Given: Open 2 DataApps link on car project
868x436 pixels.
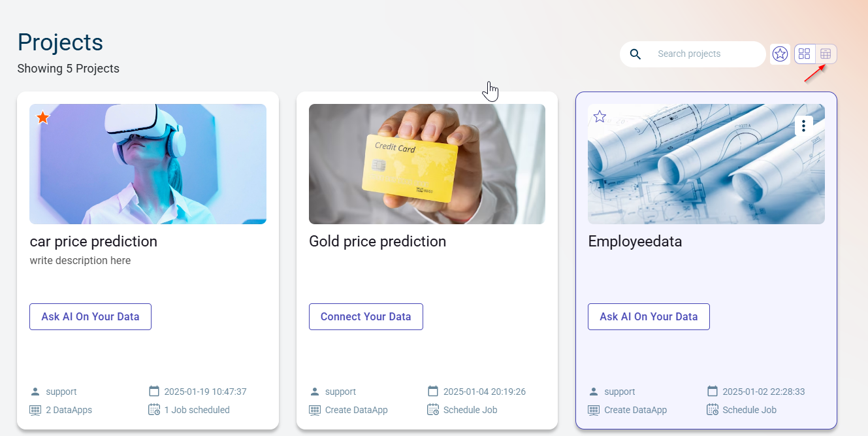Looking at the screenshot, I should pyautogui.click(x=69, y=410).
